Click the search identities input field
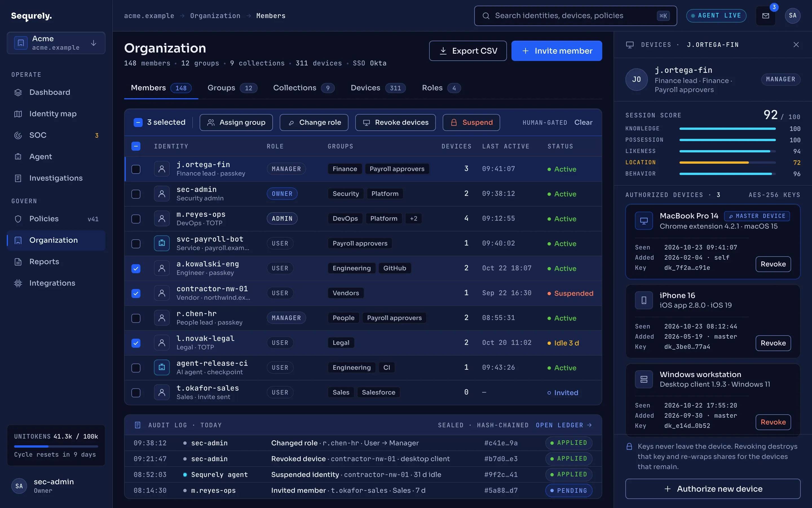Image resolution: width=812 pixels, height=508 pixels. click(575, 16)
